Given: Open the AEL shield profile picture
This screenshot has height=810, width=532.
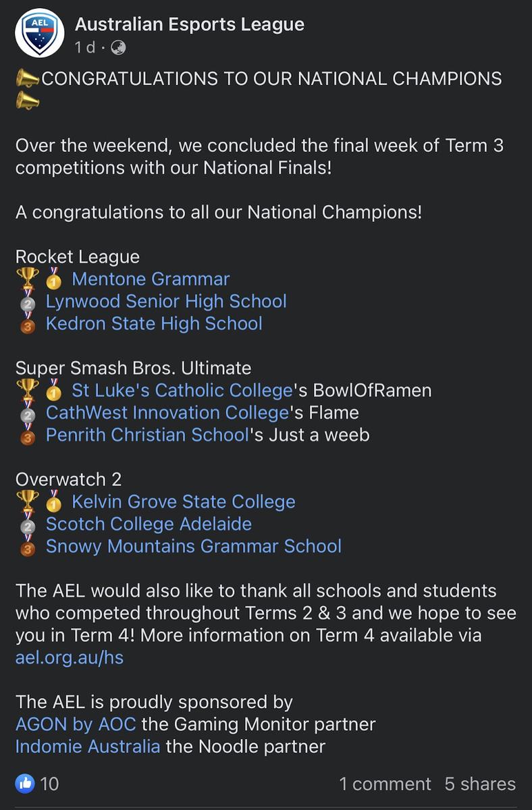Looking at the screenshot, I should (x=39, y=34).
